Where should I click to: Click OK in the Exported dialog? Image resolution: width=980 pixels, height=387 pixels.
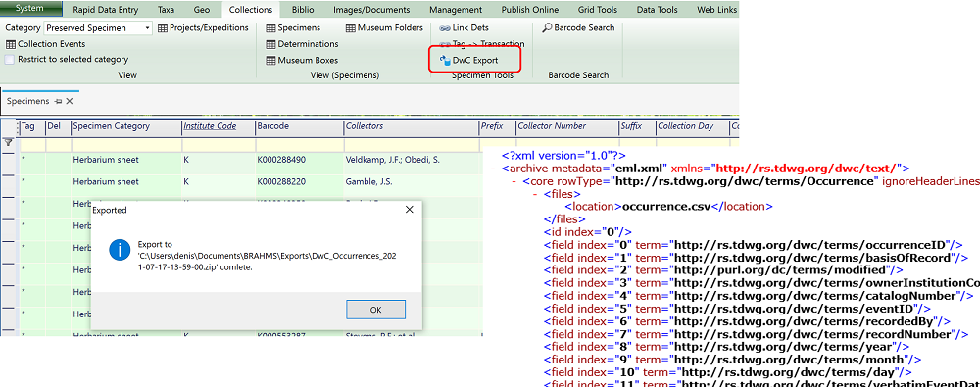tap(375, 310)
